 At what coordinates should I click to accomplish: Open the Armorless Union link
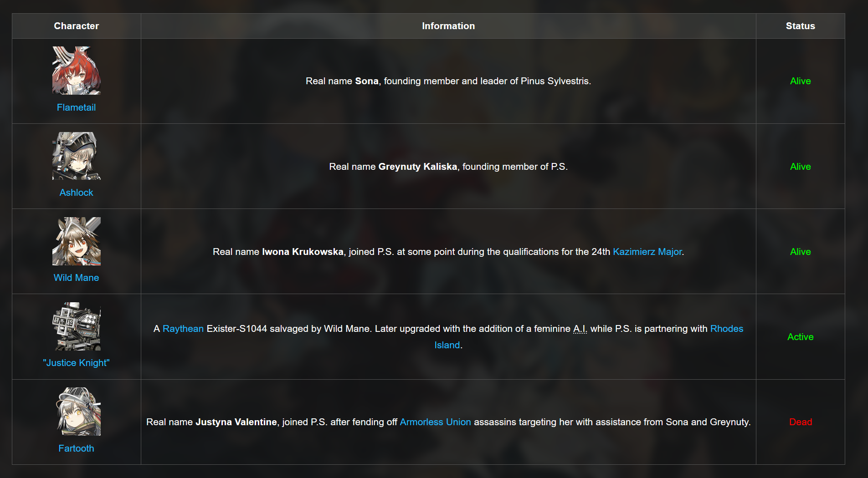point(436,422)
